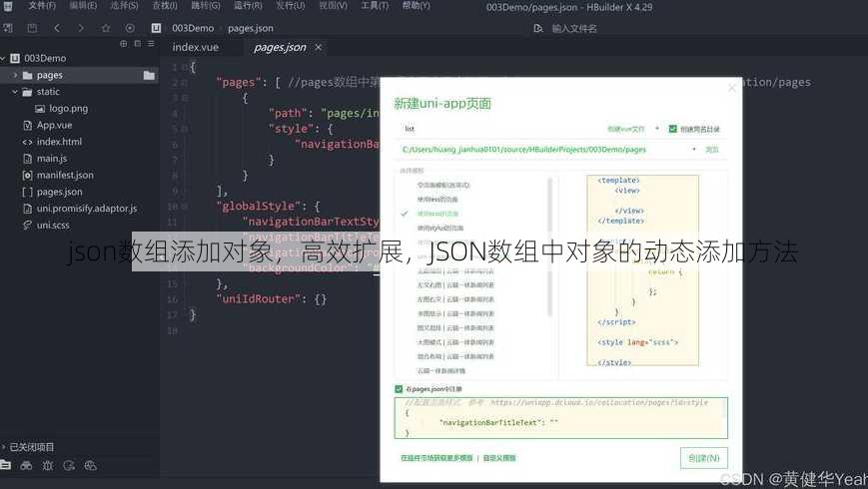Fold line 10 globalStyle block
Viewport: 868px width, 489px height.
(185, 207)
